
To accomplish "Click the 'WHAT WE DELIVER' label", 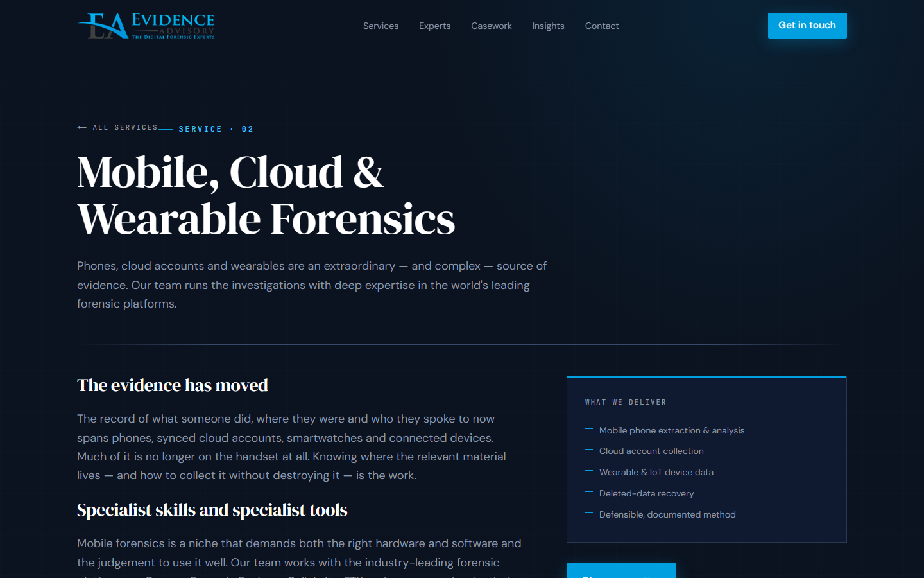I will tap(626, 402).
